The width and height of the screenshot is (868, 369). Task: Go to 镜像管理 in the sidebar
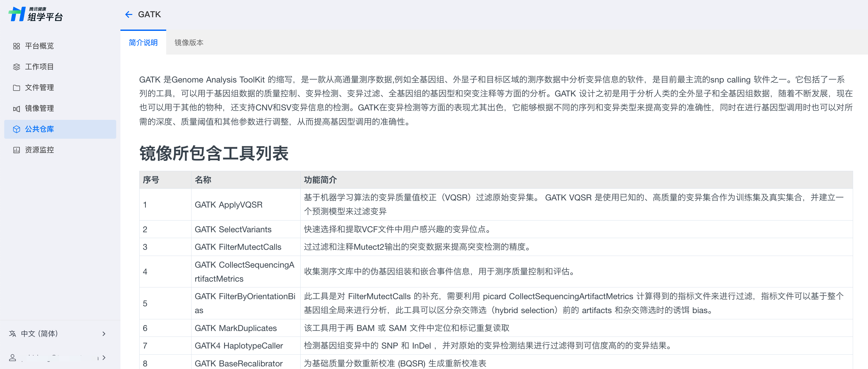[x=60, y=108]
